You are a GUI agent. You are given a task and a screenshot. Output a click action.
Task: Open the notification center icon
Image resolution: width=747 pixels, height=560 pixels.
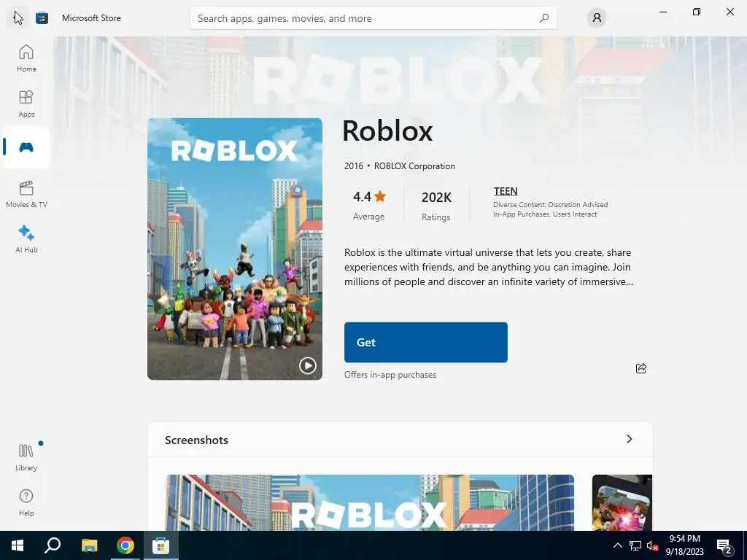(x=724, y=546)
